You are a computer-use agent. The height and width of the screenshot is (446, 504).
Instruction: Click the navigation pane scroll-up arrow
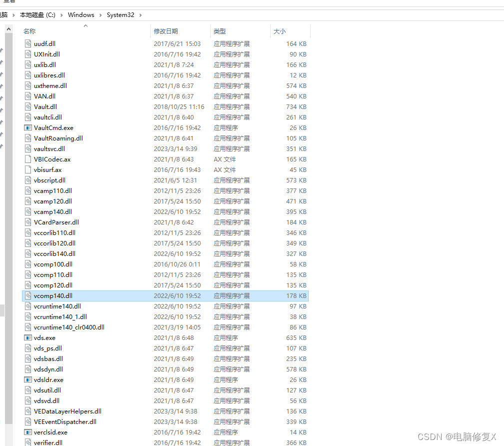[x=8, y=29]
